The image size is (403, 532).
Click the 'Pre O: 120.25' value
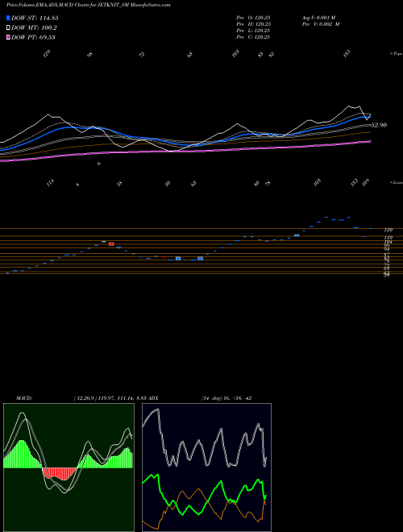coord(253,17)
